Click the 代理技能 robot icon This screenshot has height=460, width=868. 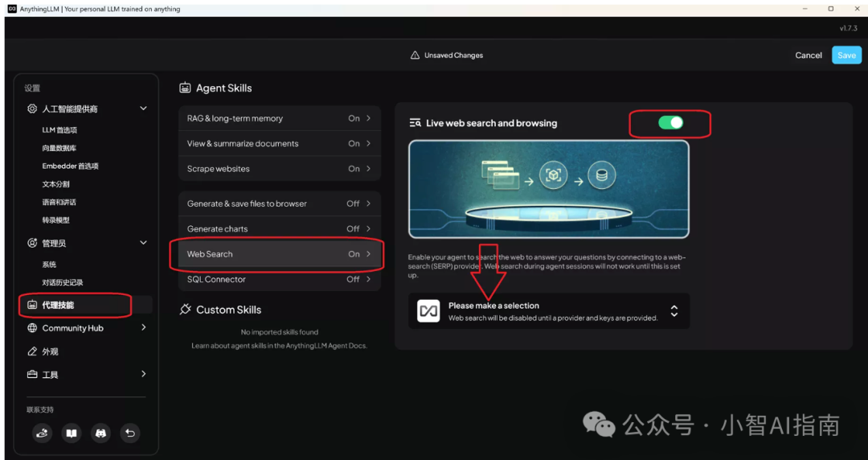(32, 305)
